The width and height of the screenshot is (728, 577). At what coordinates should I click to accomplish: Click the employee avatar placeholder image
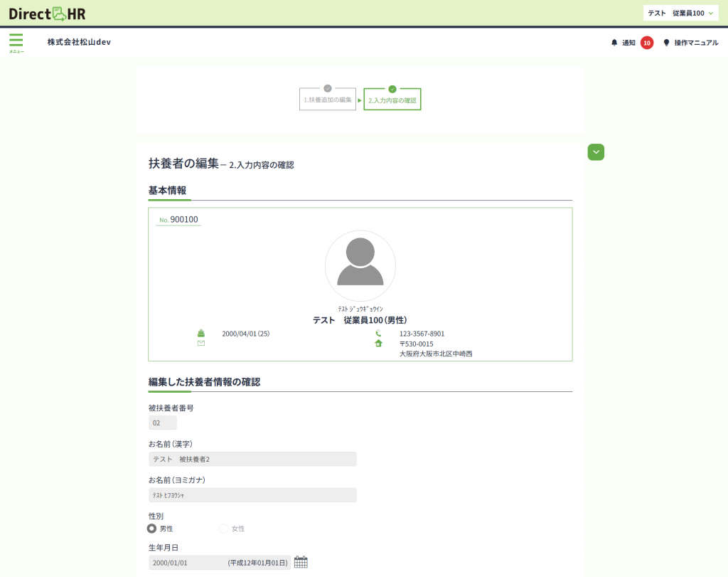tap(360, 265)
